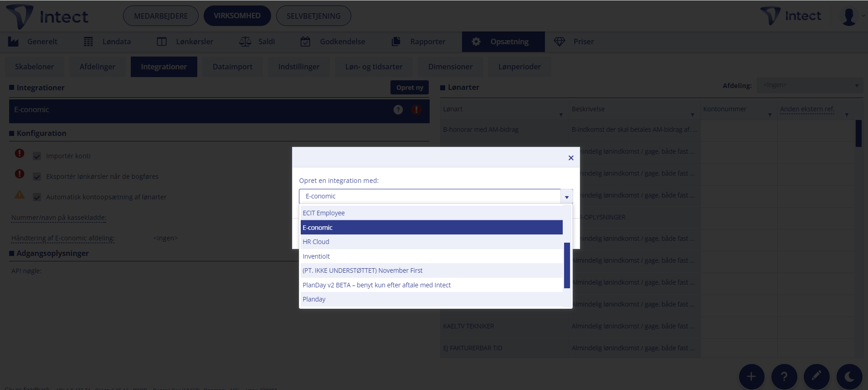Click the red warning icon on E-conomic row
Viewport: 868px width, 390px height.
click(x=416, y=109)
